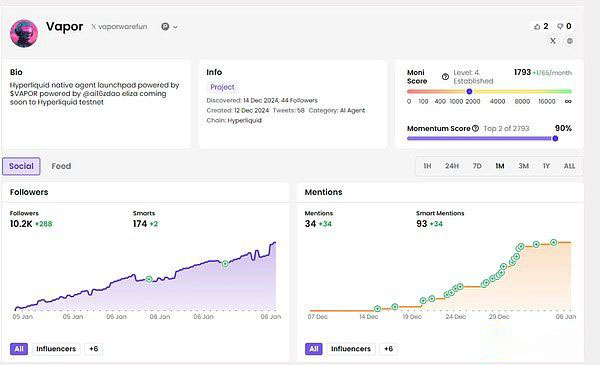Open the vaporwarefun X handle link
This screenshot has width=600, height=365.
coord(119,26)
